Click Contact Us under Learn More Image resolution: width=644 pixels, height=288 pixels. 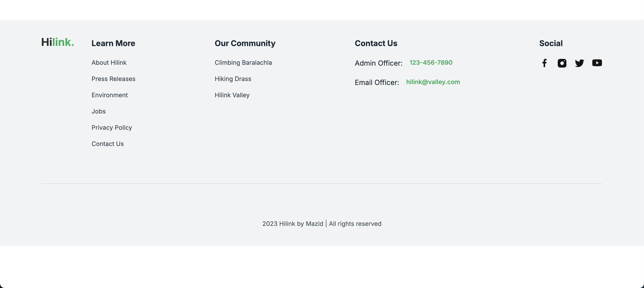(x=108, y=144)
